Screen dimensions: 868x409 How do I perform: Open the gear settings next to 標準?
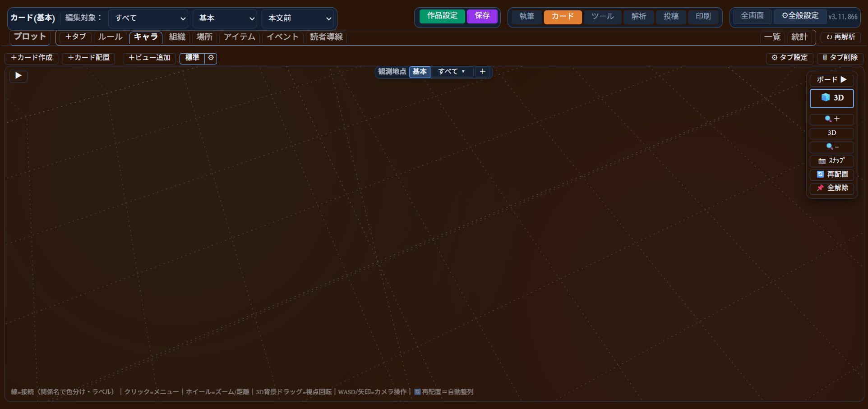(x=211, y=58)
